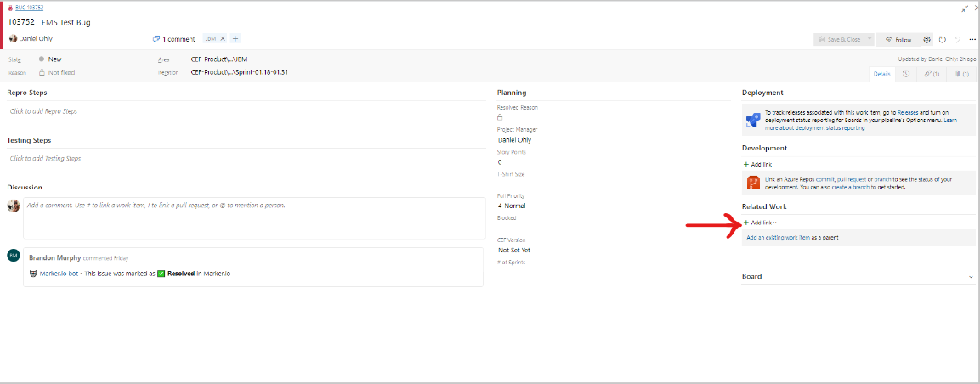
Task: Revert changes with the undo icon
Action: coord(957,39)
